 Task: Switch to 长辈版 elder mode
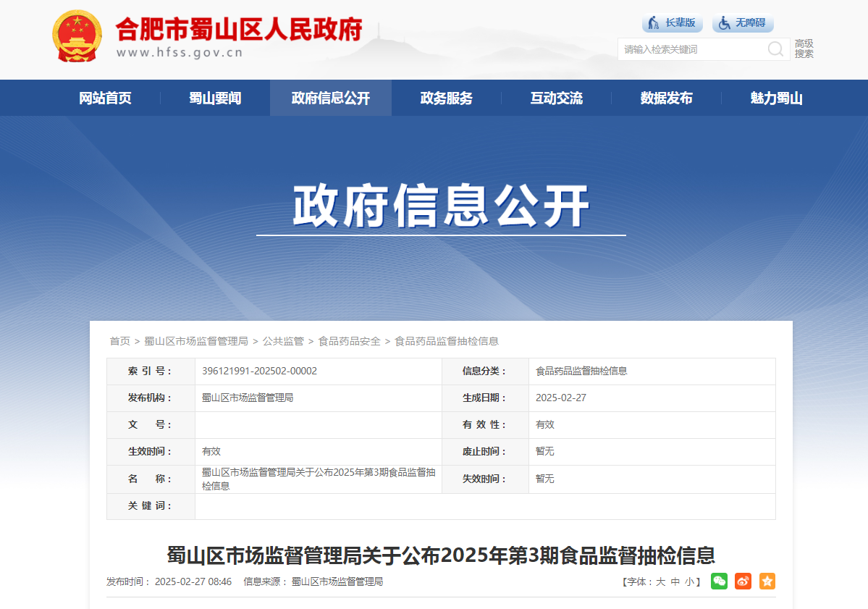click(x=672, y=22)
